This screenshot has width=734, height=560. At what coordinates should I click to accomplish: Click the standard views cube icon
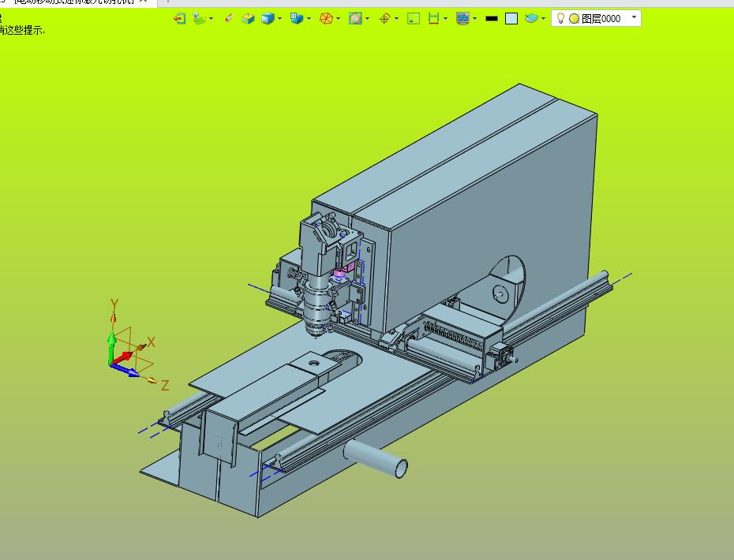click(296, 19)
